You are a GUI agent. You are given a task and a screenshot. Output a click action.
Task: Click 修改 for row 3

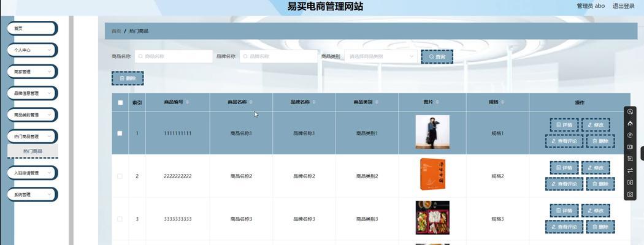pyautogui.click(x=596, y=211)
